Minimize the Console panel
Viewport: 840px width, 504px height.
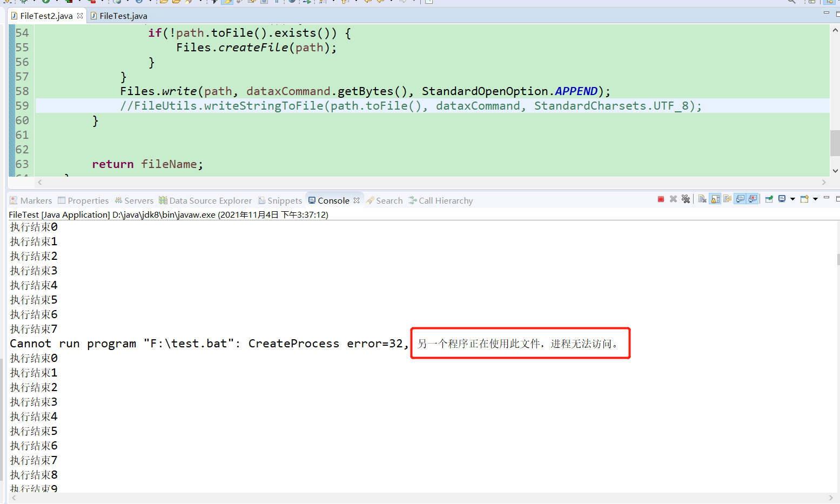(x=826, y=198)
